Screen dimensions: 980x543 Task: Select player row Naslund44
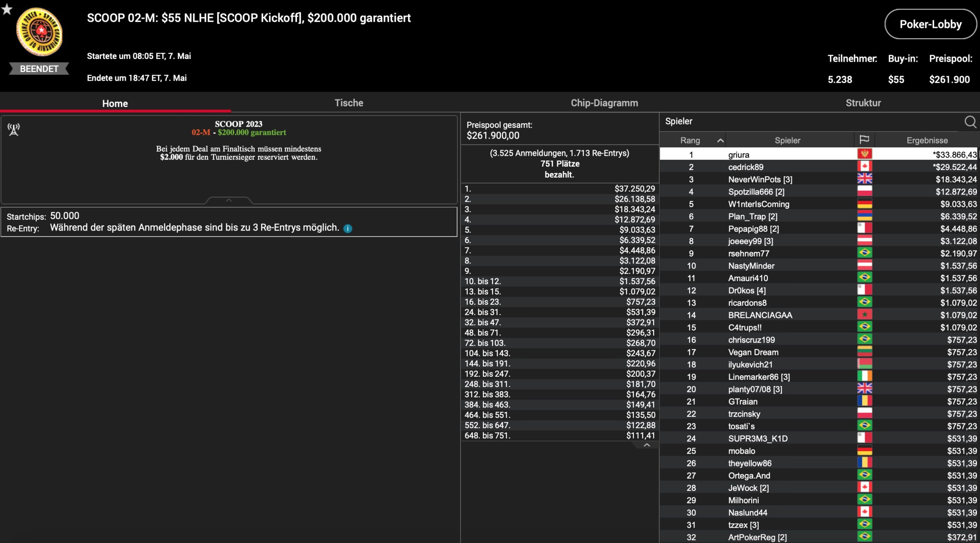[x=818, y=512]
